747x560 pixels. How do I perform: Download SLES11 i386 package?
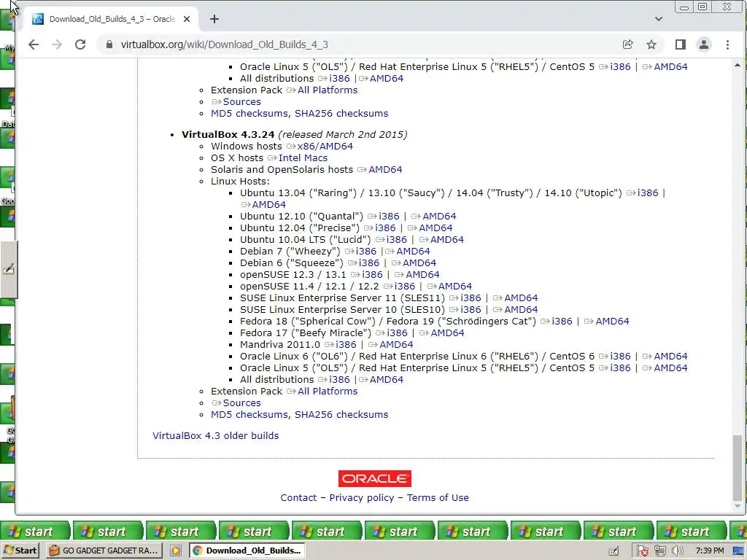[x=471, y=298]
